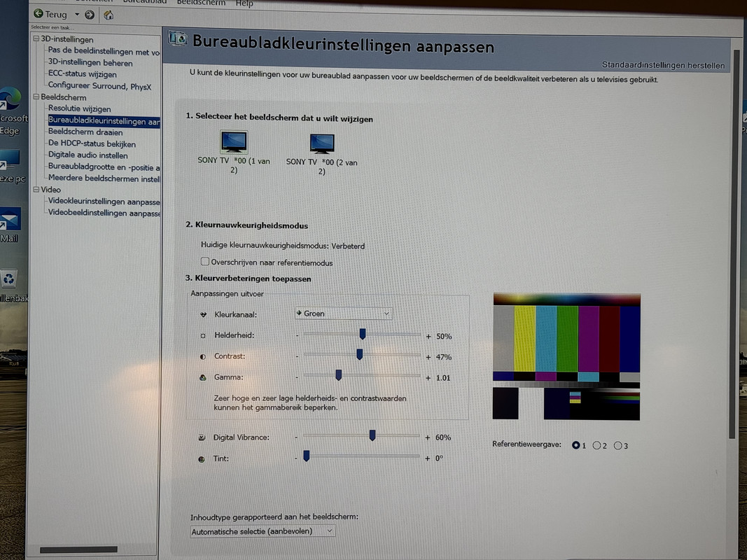The width and height of the screenshot is (747, 560).
Task: Open Digitale audio instellen page
Action: point(88,155)
